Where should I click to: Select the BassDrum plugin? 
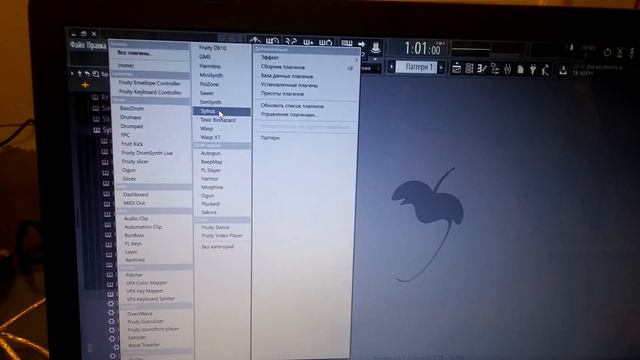pyautogui.click(x=132, y=109)
